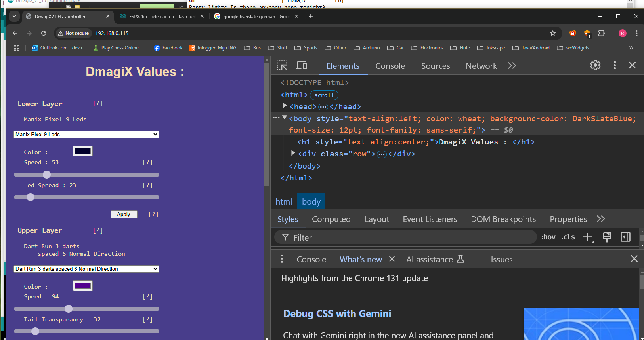644x340 pixels.
Task: Expand the div class row node
Action: [x=293, y=153]
